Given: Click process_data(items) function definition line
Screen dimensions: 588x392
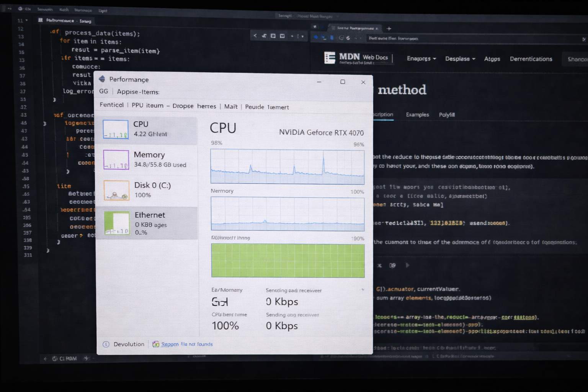Looking at the screenshot, I should [x=96, y=33].
